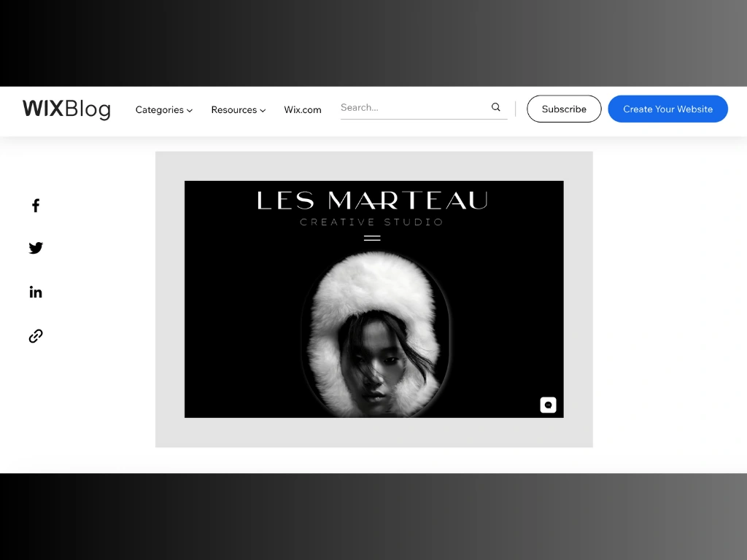Share the article on Twitter

[x=36, y=248]
